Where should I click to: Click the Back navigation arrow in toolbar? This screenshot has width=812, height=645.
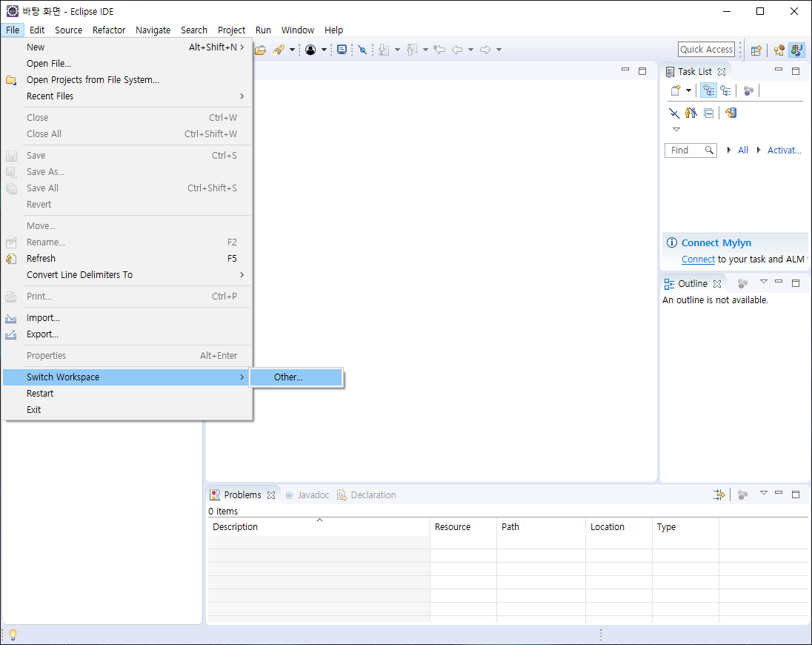pyautogui.click(x=457, y=50)
